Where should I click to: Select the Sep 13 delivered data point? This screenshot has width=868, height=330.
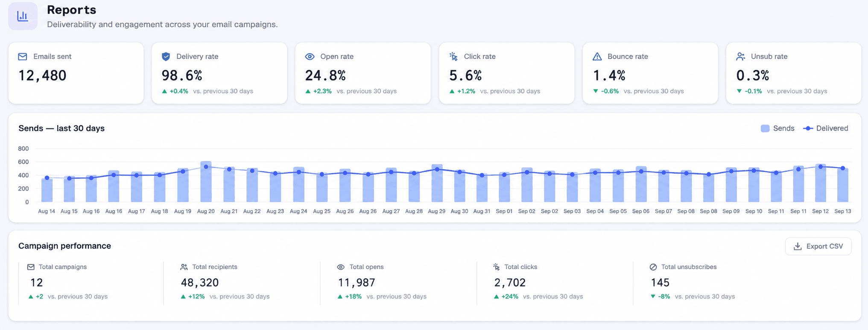click(x=843, y=168)
